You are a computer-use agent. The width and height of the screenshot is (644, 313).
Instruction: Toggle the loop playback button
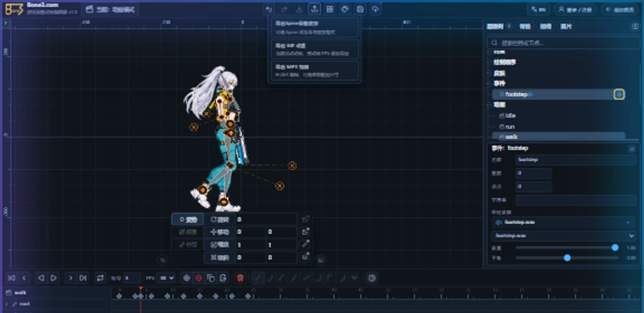(x=100, y=278)
